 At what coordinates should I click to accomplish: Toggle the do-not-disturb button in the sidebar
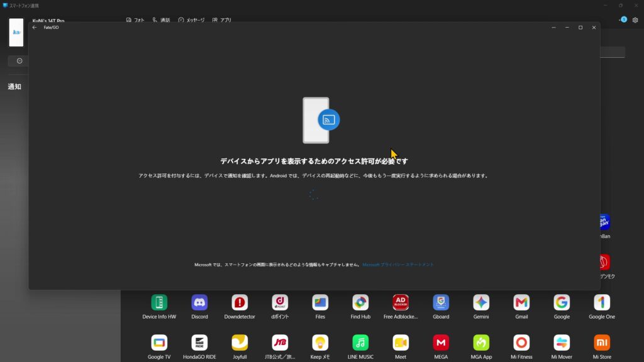tap(19, 61)
